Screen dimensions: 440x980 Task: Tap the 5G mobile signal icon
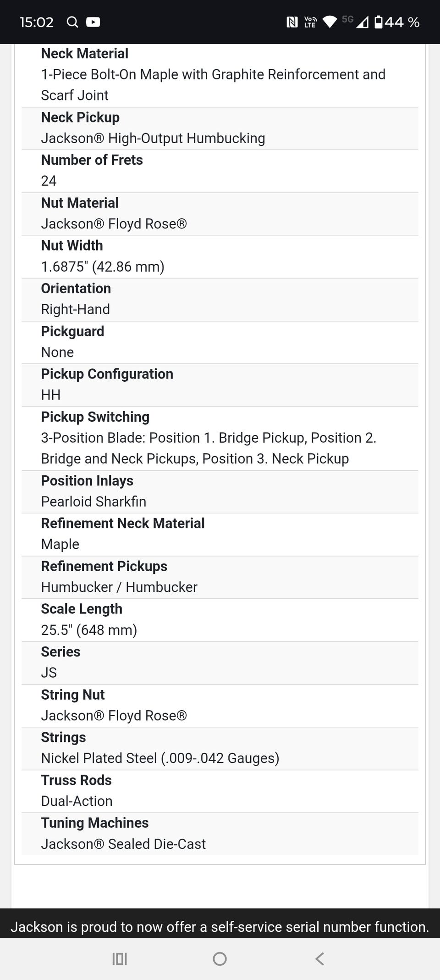coord(356,22)
